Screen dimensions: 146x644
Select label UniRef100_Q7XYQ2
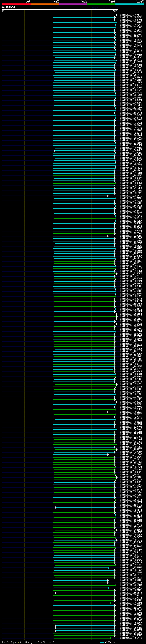point(131,42)
